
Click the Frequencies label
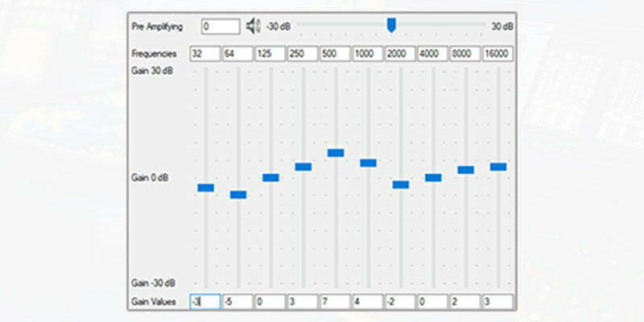[154, 54]
